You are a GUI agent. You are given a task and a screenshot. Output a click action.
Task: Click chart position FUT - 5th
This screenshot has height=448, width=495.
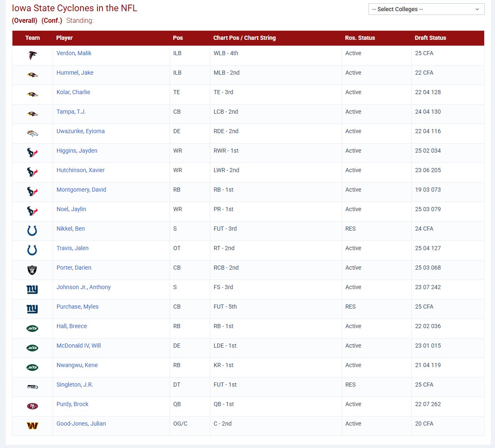tap(225, 307)
